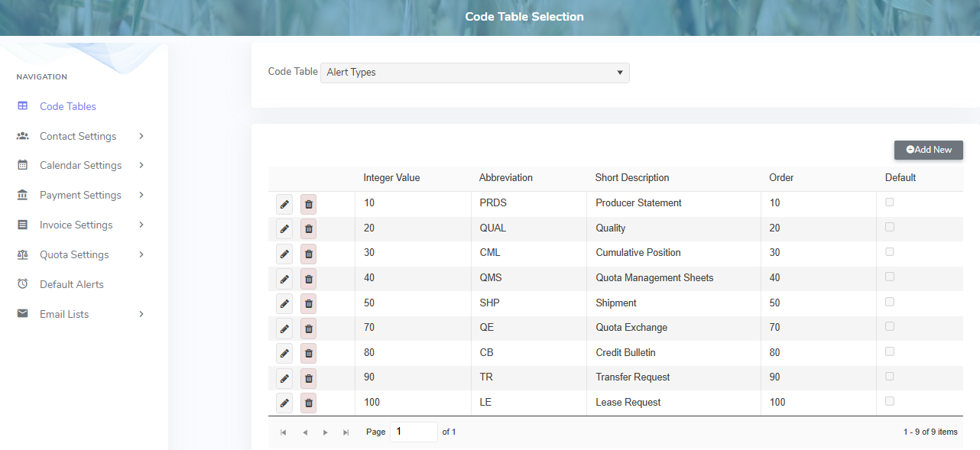
Task: Go to the last page using pagination arrow
Action: (x=346, y=432)
